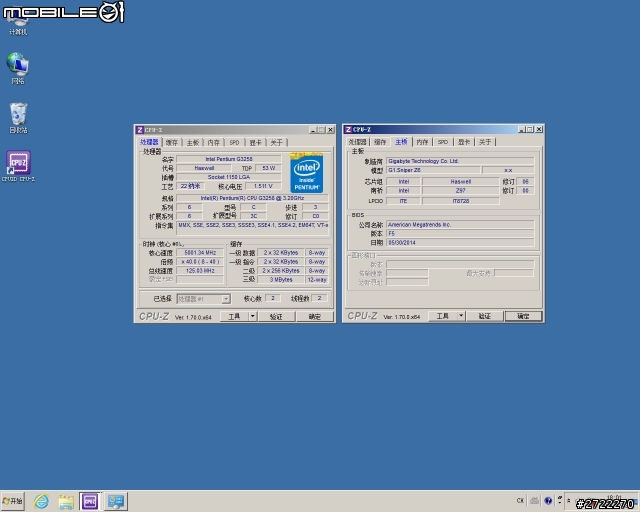
Task: Click 验证 button in right CPU-Z window
Action: tap(484, 316)
